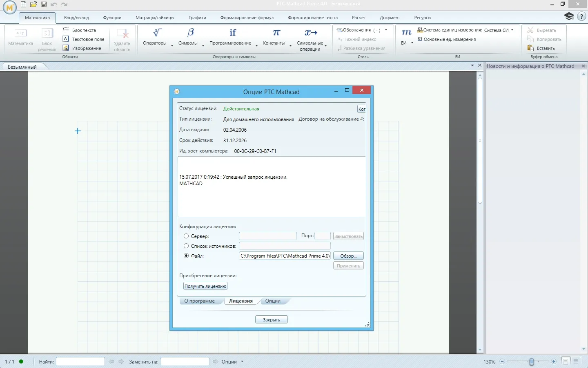Select the Список источников radio button
The width and height of the screenshot is (588, 368).
[x=186, y=246]
